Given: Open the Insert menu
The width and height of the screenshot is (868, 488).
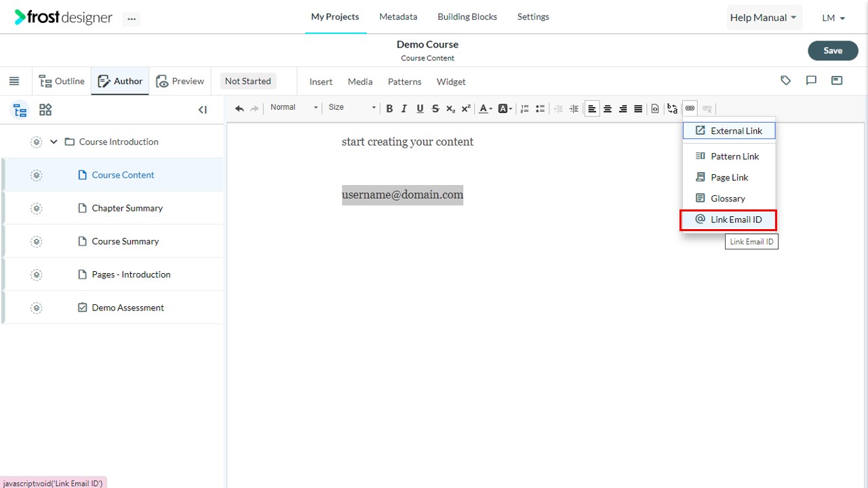Looking at the screenshot, I should pos(321,82).
